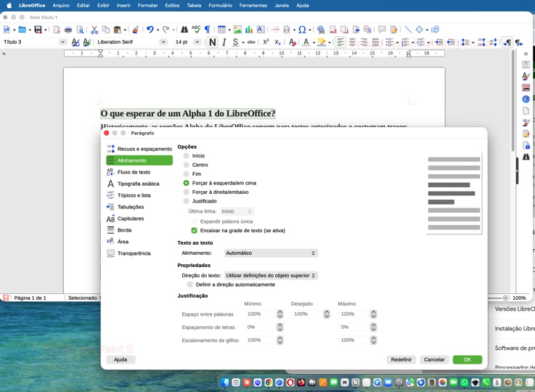This screenshot has height=392, width=535.
Task: Open Texto ao texto Alinhamento dropdown
Action: 271,253
